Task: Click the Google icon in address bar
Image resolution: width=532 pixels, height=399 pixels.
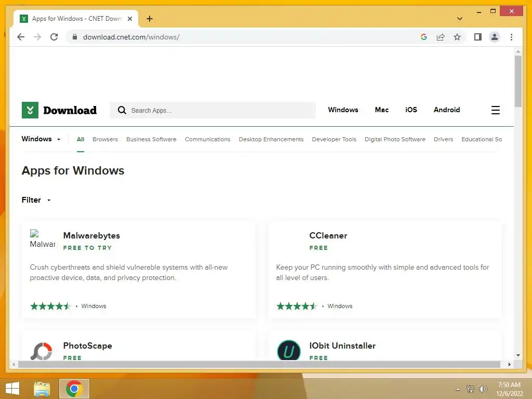Action: point(424,37)
